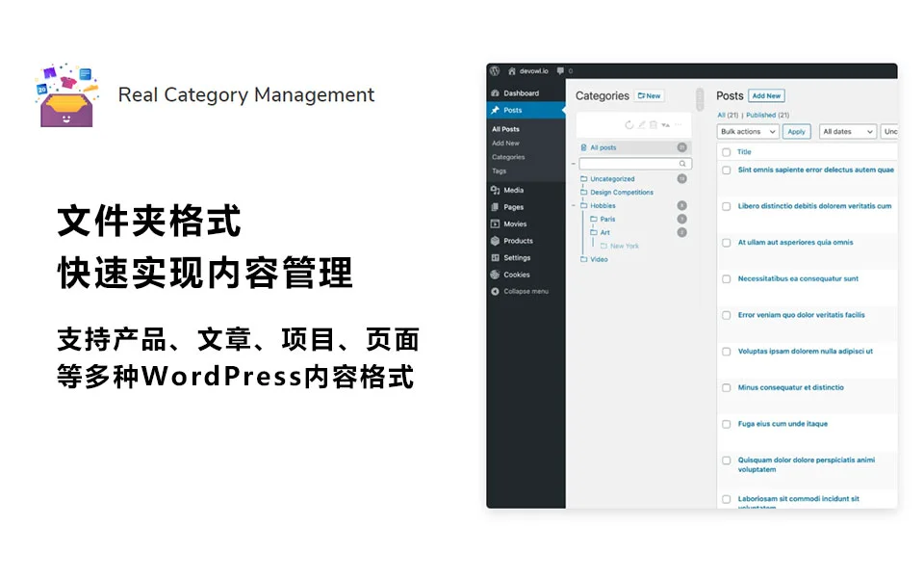
Task: Open the Categories submenu item
Action: click(508, 157)
